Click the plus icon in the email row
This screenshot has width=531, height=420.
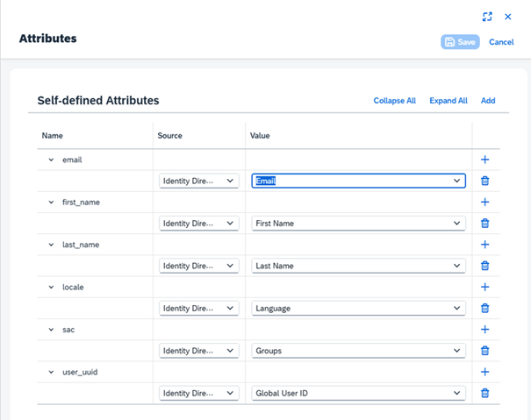coord(484,160)
